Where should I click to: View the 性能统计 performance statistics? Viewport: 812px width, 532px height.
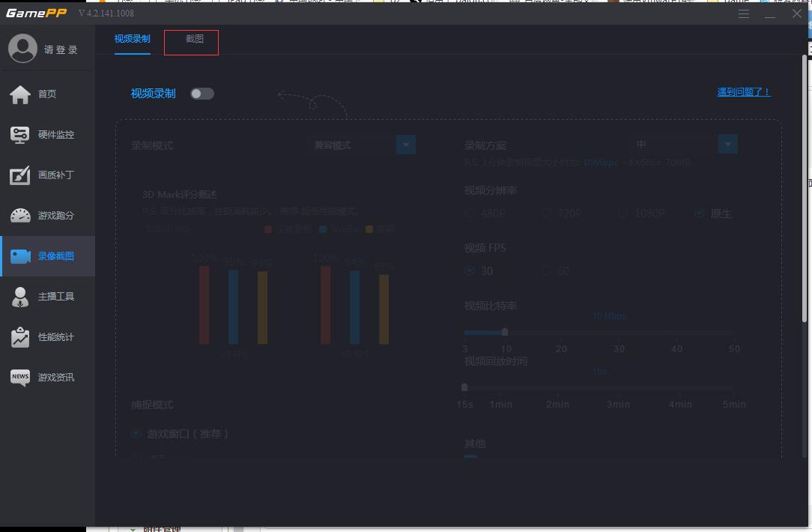pyautogui.click(x=47, y=336)
